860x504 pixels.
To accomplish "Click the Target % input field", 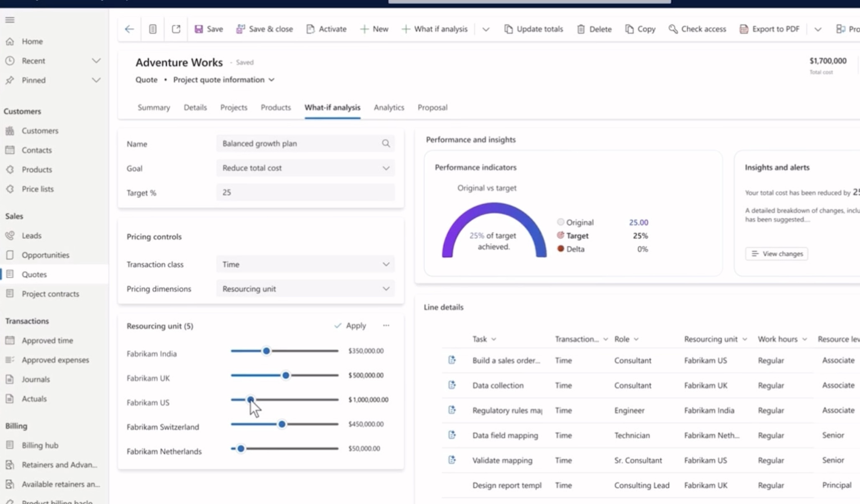I will pyautogui.click(x=305, y=192).
